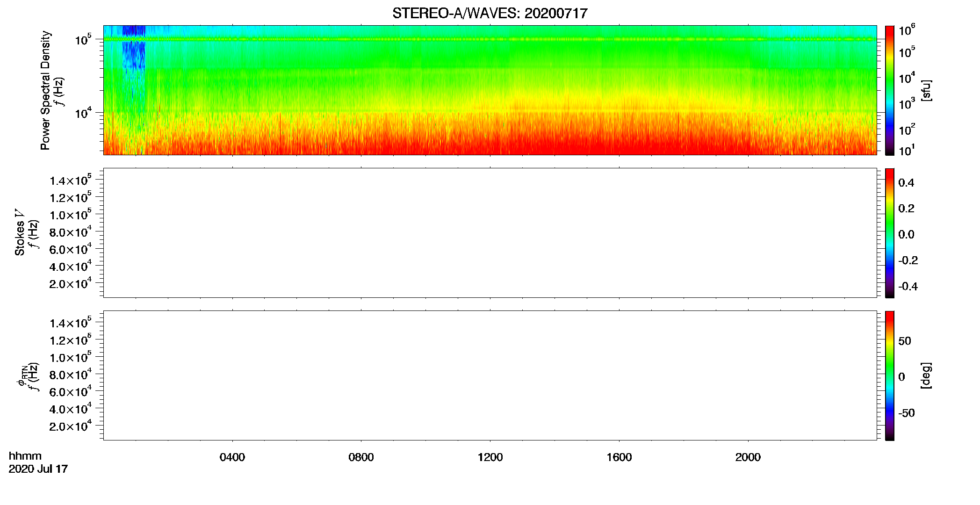Viewport: 980px width, 505px height.
Task: Click the 1200 time tick label
Action: (490, 457)
